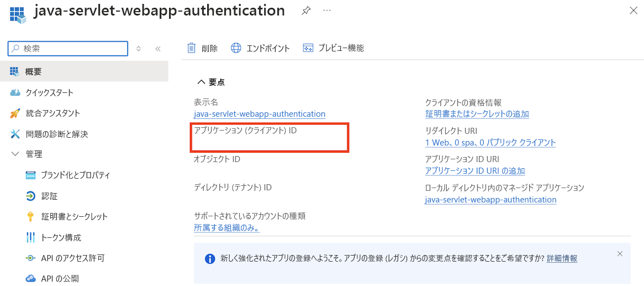Focus the 検索 search box
644x286 pixels.
click(68, 49)
